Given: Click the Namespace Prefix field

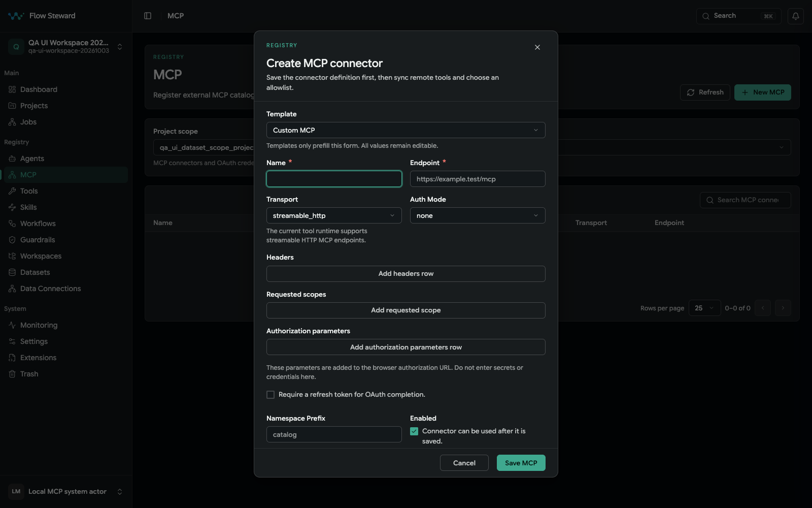Looking at the screenshot, I should [334, 434].
